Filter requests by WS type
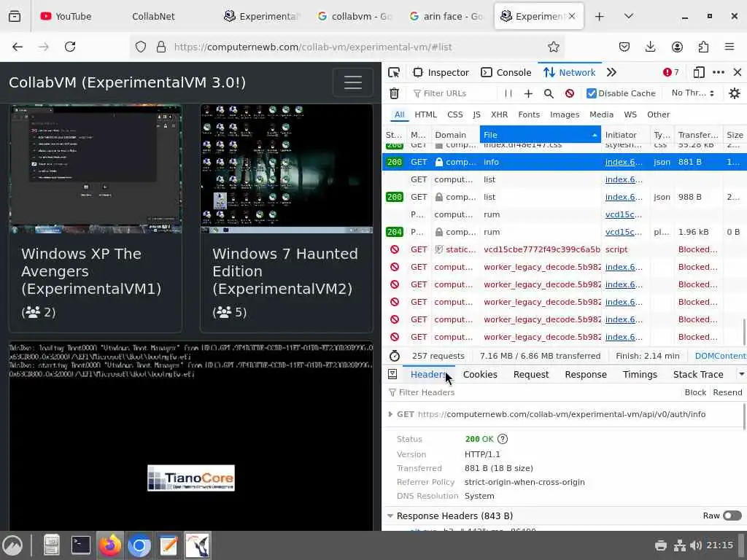 [630, 114]
